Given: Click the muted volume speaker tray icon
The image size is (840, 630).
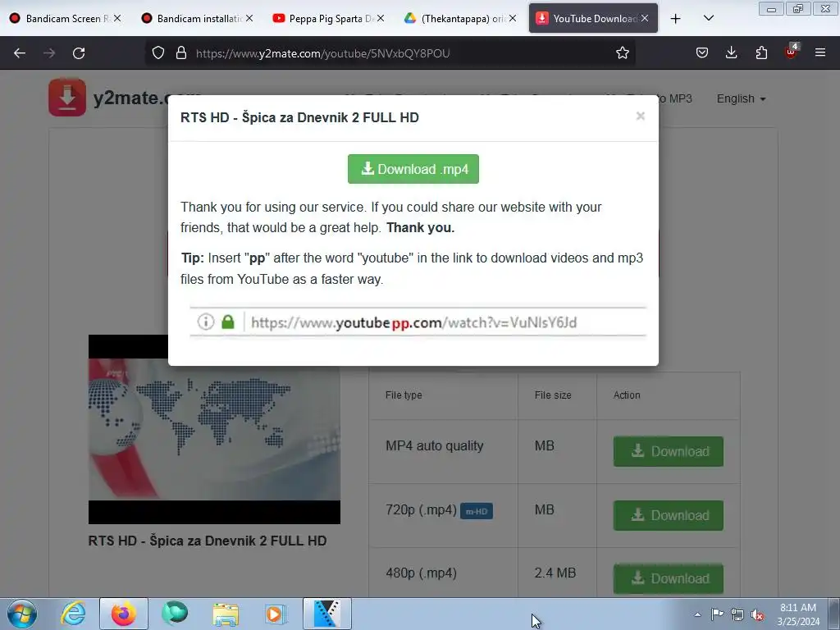Looking at the screenshot, I should click(757, 614).
